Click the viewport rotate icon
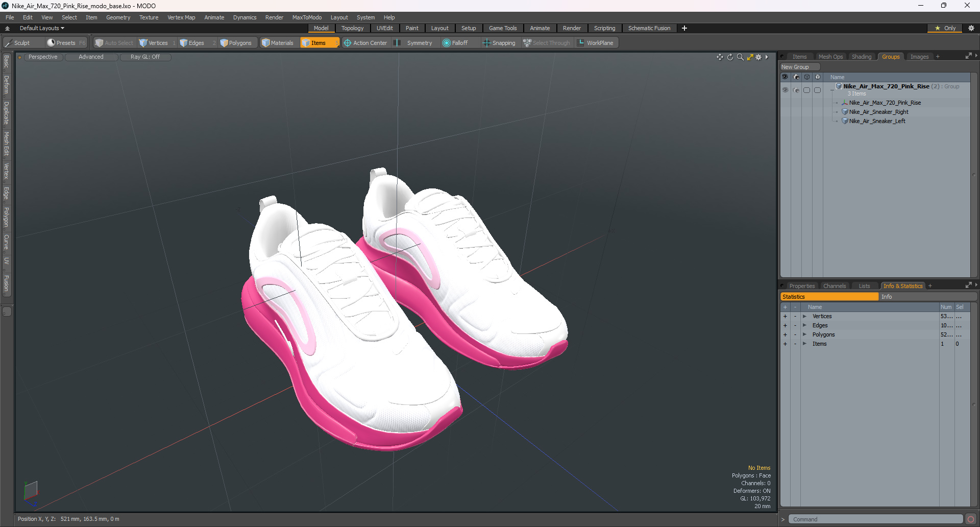Screen dimensions: 980x527 pos(730,57)
